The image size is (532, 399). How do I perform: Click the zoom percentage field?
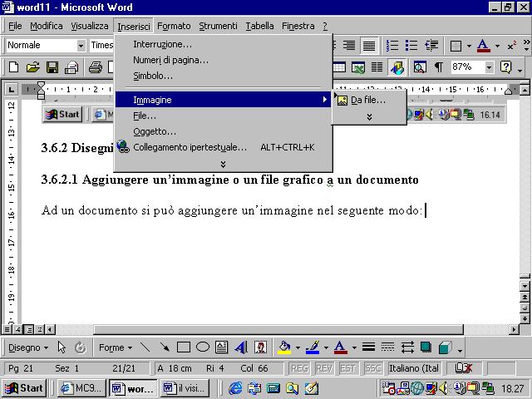click(467, 67)
